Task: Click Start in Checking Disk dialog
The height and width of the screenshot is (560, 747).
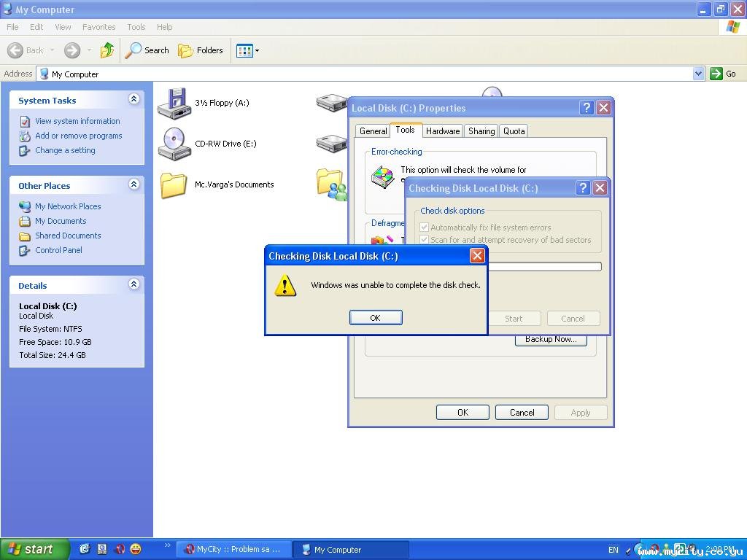Action: (x=514, y=319)
